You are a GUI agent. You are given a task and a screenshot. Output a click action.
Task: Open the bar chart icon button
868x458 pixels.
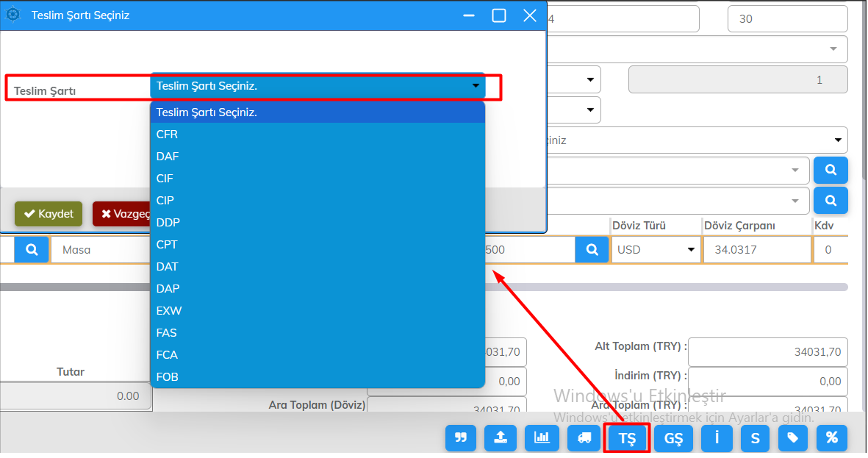tap(541, 438)
